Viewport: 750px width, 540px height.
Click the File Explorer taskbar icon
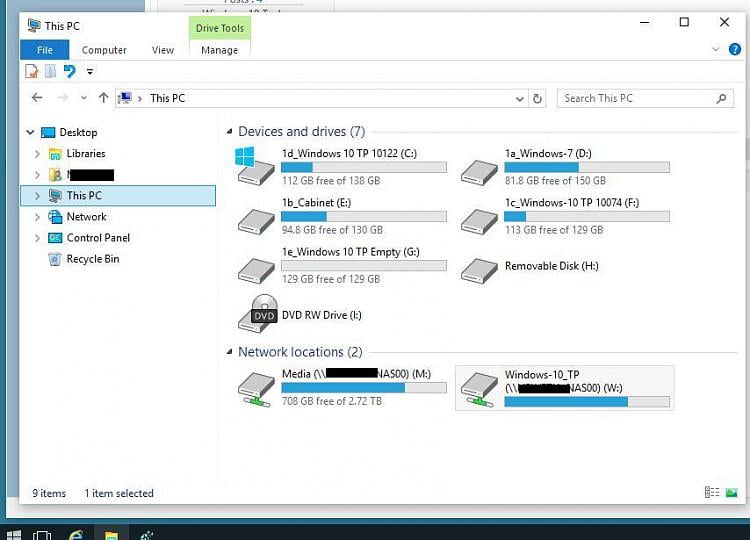[111, 534]
